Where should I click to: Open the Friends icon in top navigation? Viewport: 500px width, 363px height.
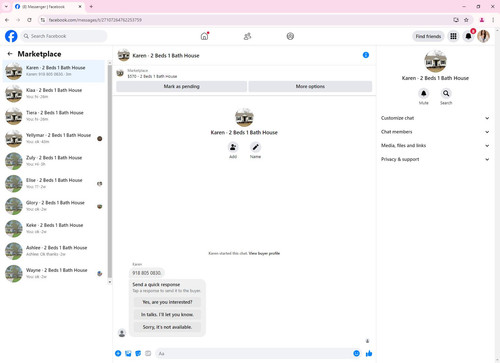(247, 36)
